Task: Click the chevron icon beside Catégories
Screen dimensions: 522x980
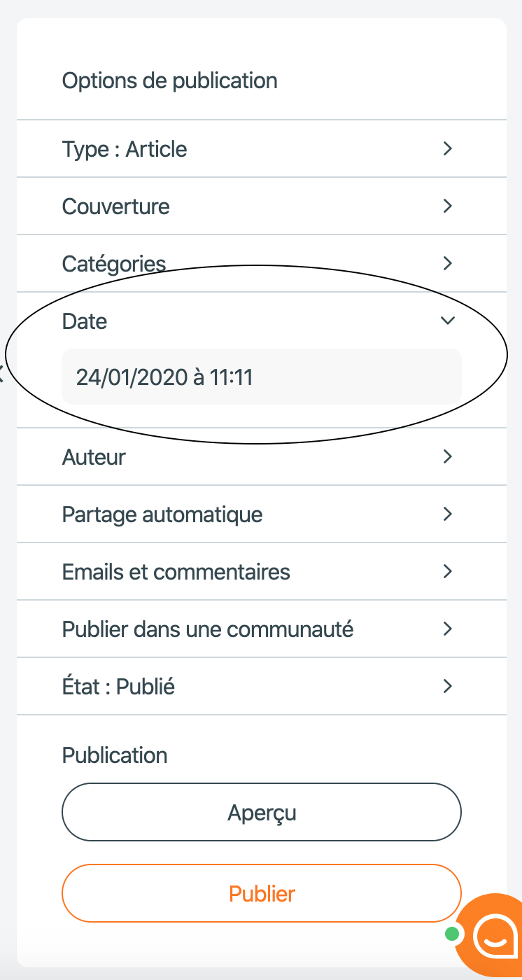Action: pyautogui.click(x=448, y=263)
